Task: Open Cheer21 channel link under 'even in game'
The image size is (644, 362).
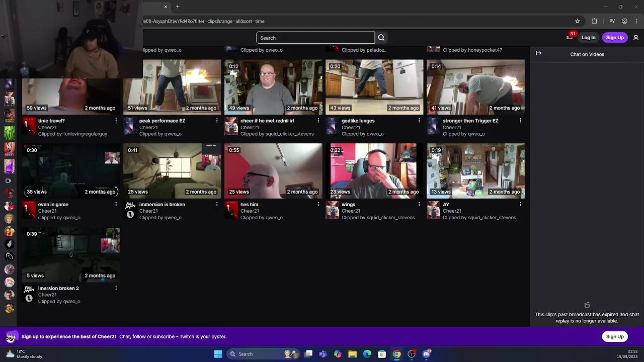Action: pyautogui.click(x=47, y=211)
